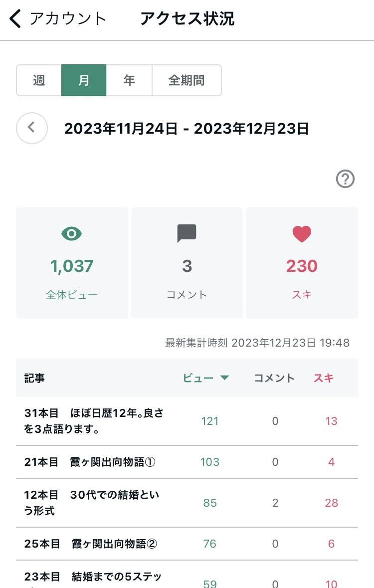The image size is (374, 588).
Task: Tap the back chevron beside アカウント
Action: point(15,19)
